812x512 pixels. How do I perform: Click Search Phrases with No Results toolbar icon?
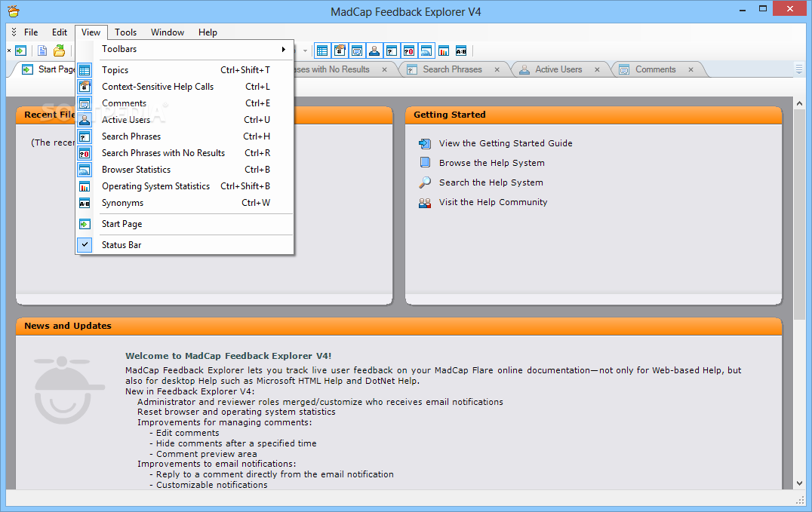pyautogui.click(x=408, y=51)
